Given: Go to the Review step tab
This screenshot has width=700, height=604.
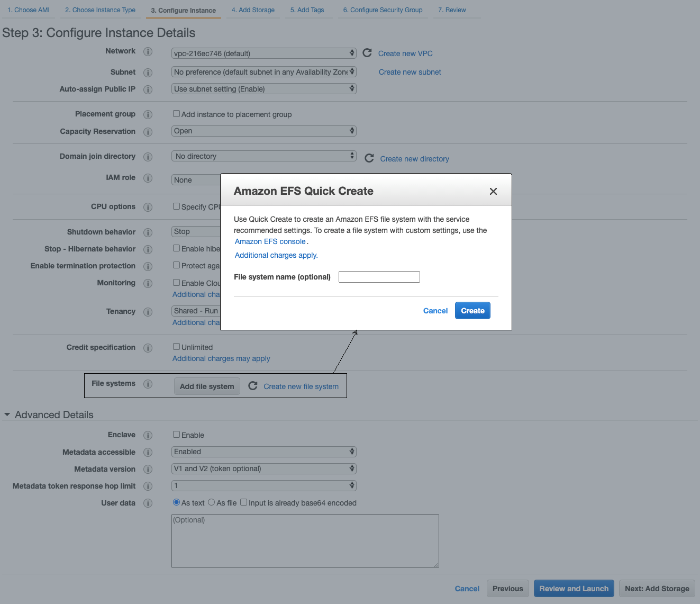Looking at the screenshot, I should (452, 10).
